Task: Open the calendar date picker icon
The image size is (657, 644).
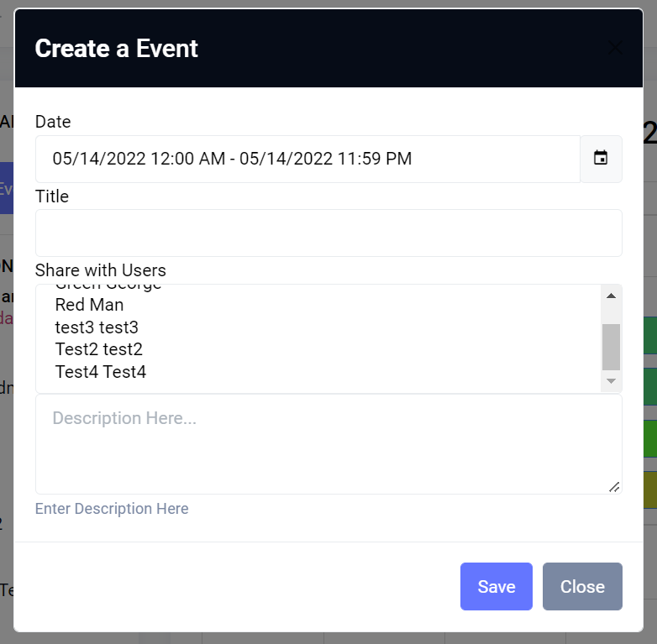Action: pyautogui.click(x=601, y=159)
